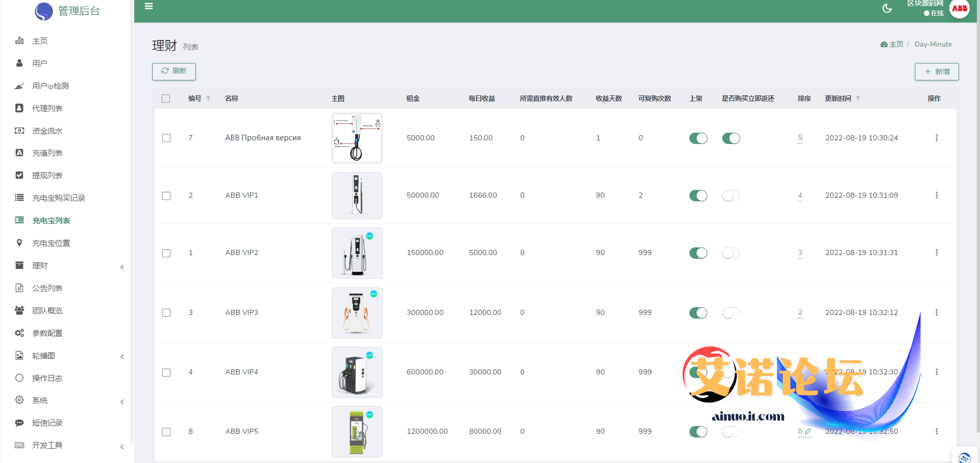Click rent value 150000.00 for VIP2
The height and width of the screenshot is (463, 980).
coord(425,252)
